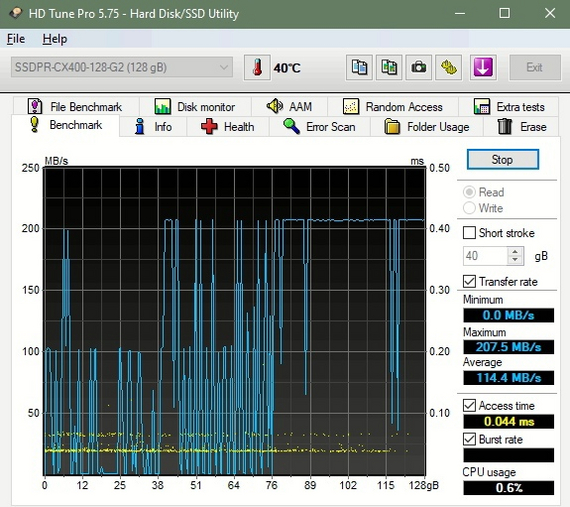570x507 pixels.
Task: Uncheck the Transfer rate checkbox
Action: (x=469, y=281)
